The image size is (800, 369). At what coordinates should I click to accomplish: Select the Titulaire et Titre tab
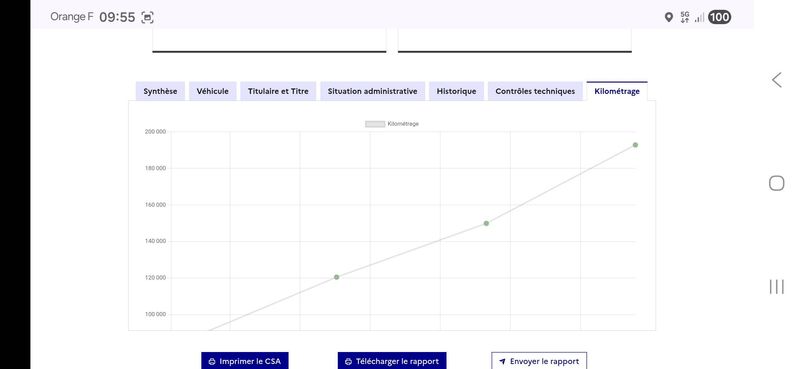[x=278, y=91]
